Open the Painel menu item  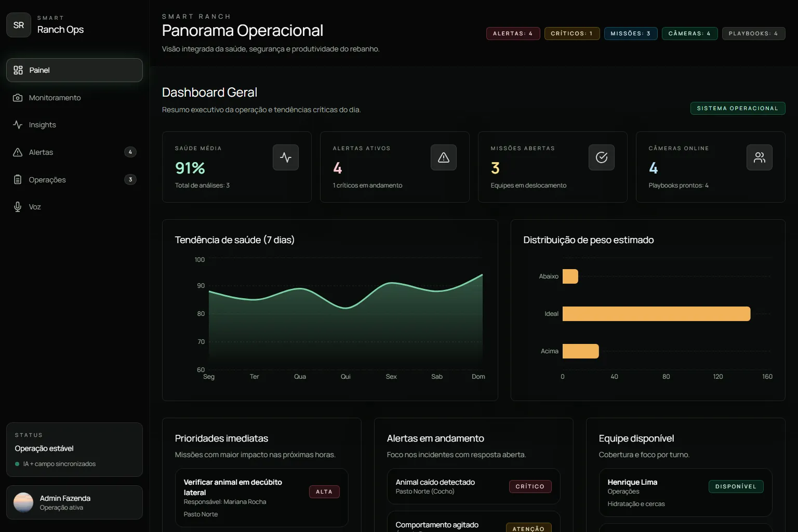click(74, 70)
